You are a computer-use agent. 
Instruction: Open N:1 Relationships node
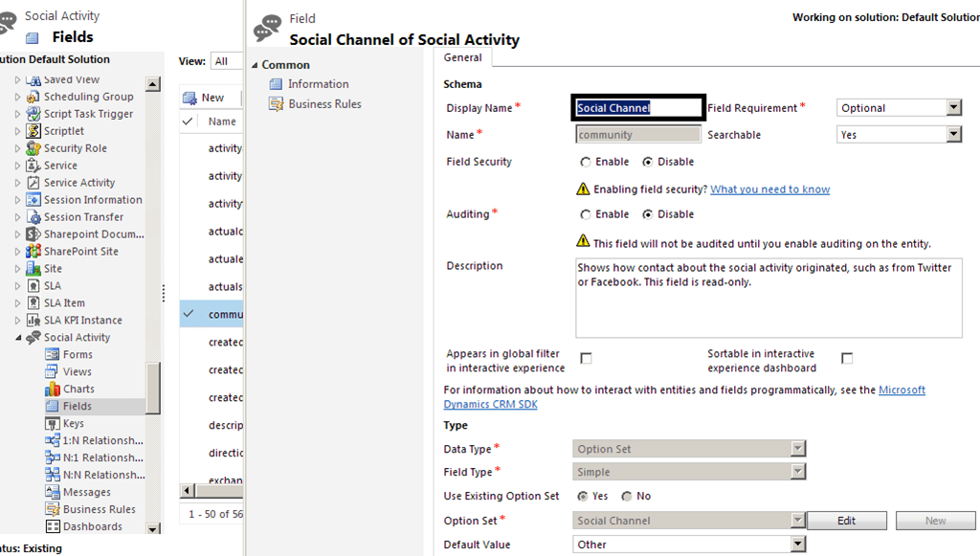click(103, 458)
